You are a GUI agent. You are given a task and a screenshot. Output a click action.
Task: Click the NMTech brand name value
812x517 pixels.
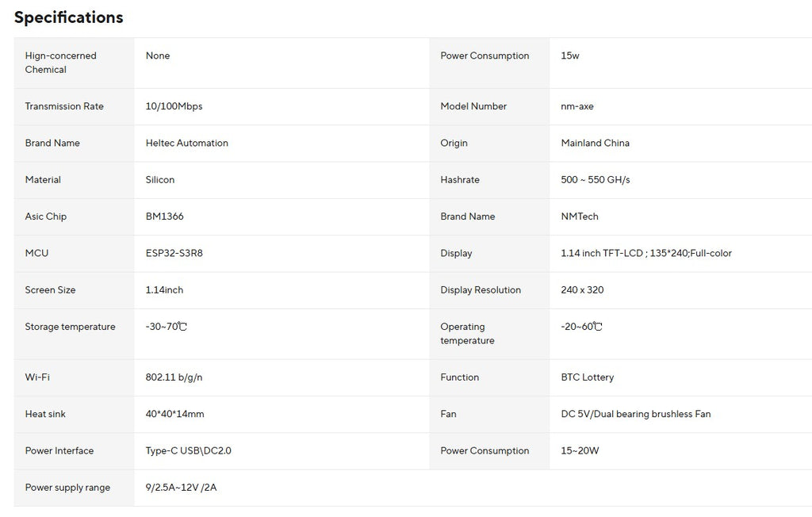click(579, 216)
